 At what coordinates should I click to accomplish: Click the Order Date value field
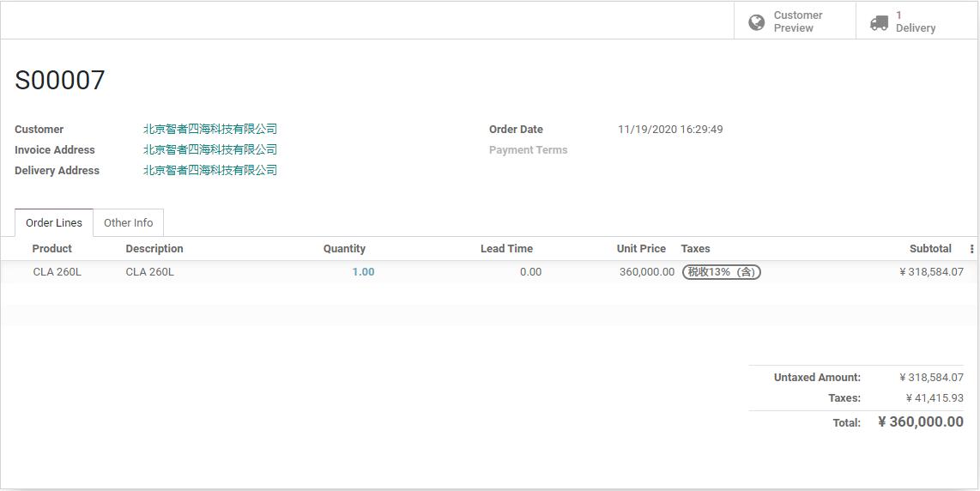point(670,130)
